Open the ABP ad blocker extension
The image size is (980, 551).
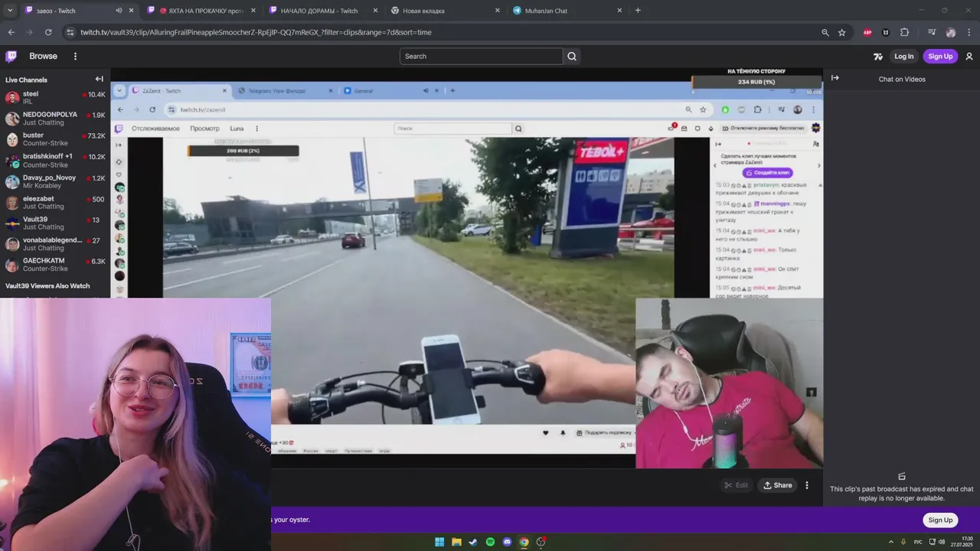867,32
